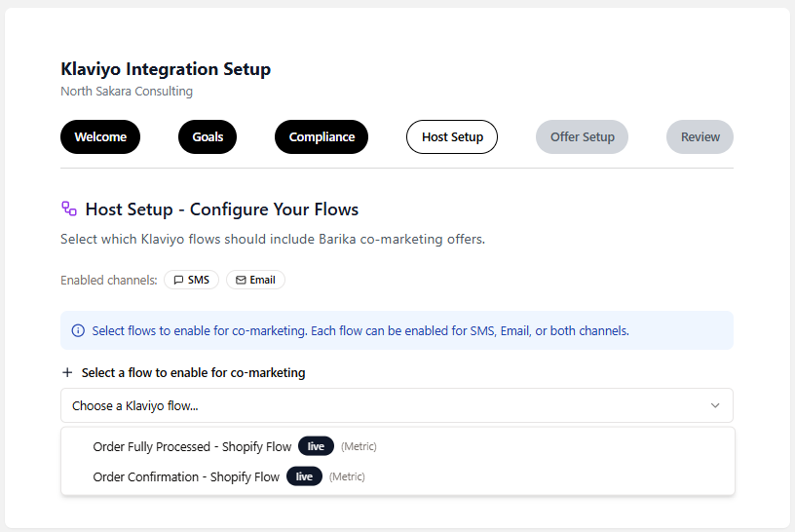795x532 pixels.
Task: Switch to the Goals step
Action: pyautogui.click(x=208, y=137)
